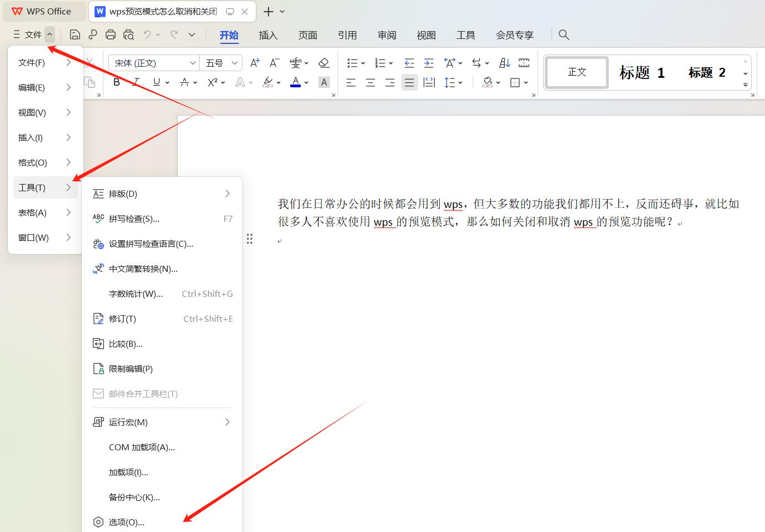The image size is (765, 532).
Task: Expand the quick access toolbar chevron
Action: point(192,34)
